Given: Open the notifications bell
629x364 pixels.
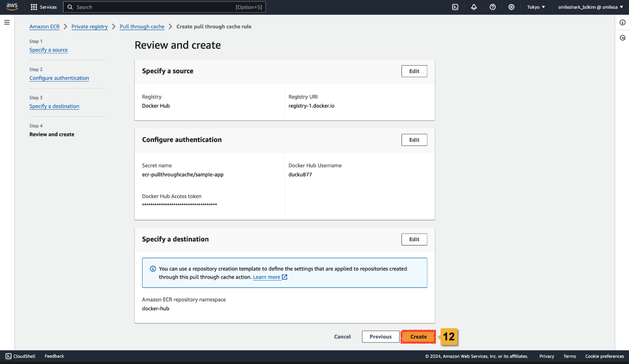Looking at the screenshot, I should coord(474,7).
